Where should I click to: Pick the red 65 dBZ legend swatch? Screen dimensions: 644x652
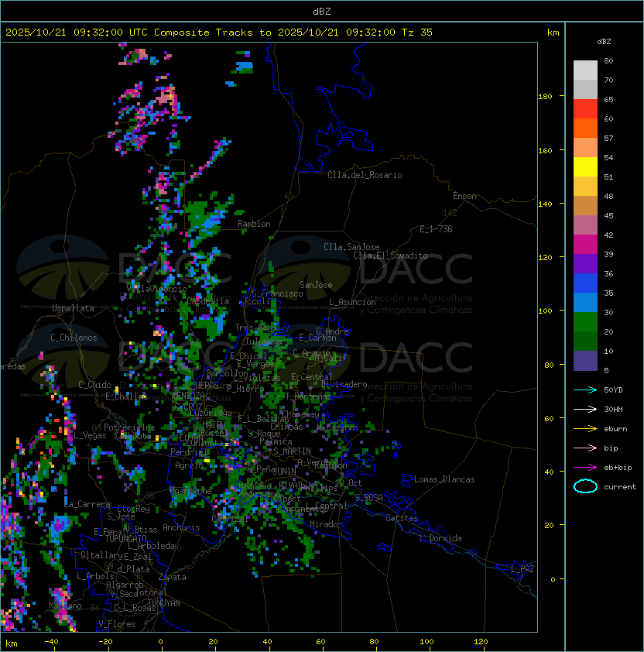pos(585,109)
